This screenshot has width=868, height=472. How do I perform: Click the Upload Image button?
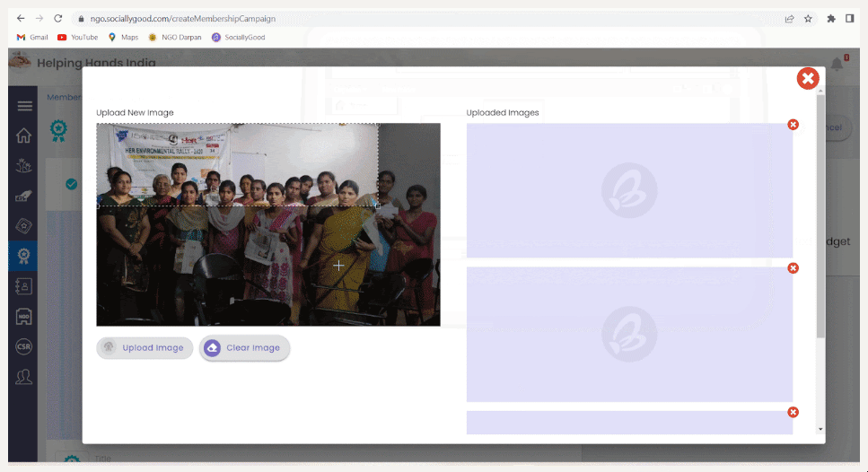point(145,347)
